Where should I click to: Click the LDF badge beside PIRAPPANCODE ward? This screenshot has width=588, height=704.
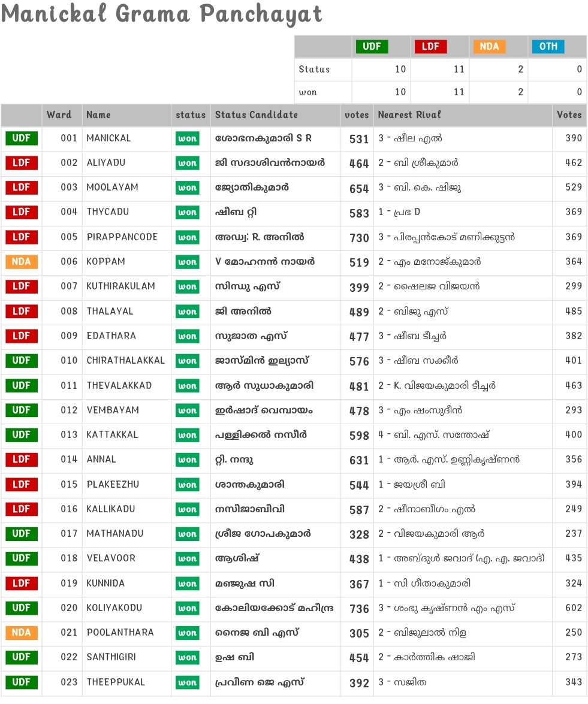tap(22, 237)
